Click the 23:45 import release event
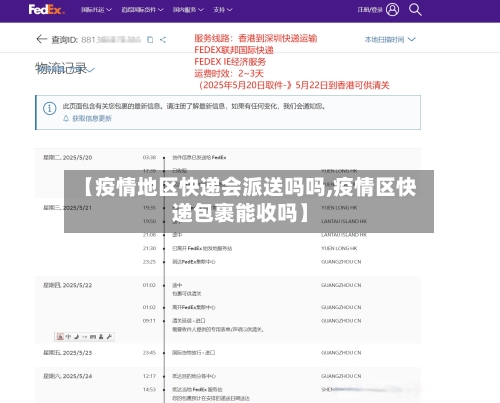 click(x=194, y=353)
